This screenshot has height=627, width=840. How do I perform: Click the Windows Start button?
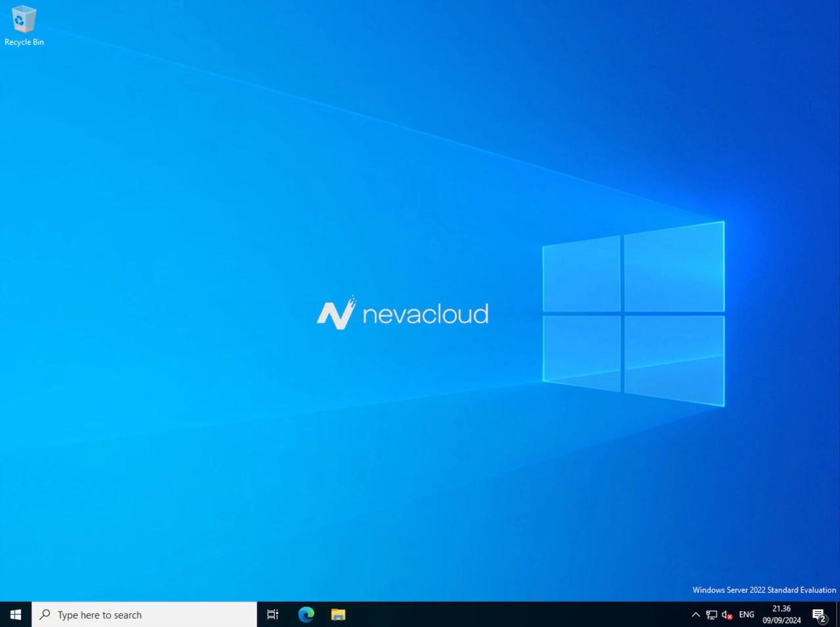[15, 615]
